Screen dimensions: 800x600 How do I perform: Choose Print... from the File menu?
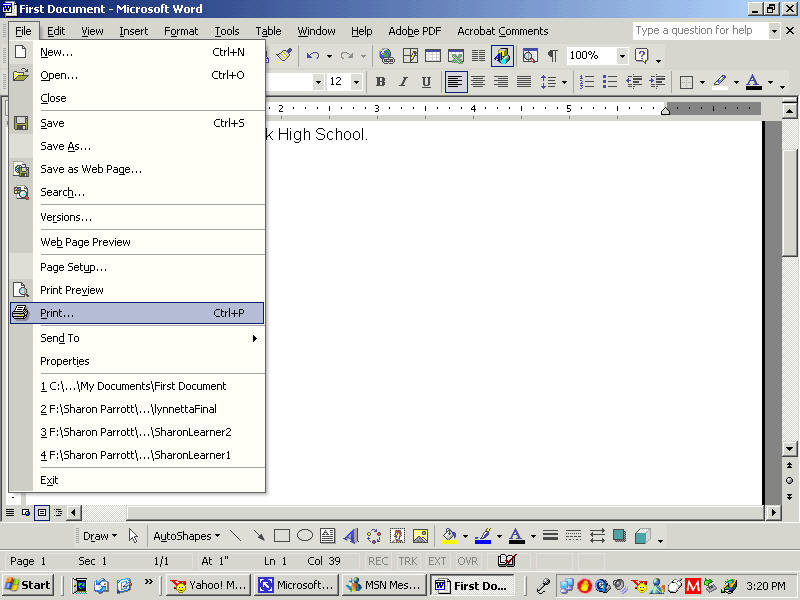pyautogui.click(x=137, y=313)
